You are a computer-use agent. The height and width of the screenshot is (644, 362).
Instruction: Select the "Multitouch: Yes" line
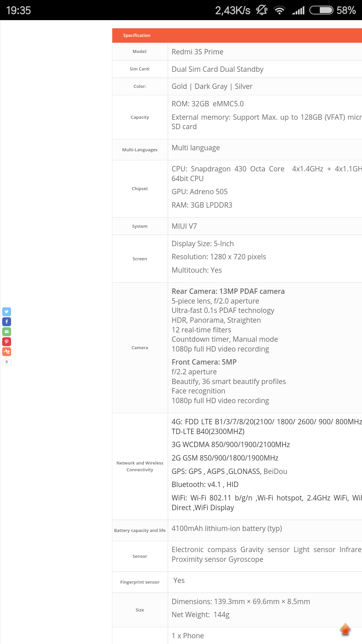197,270
